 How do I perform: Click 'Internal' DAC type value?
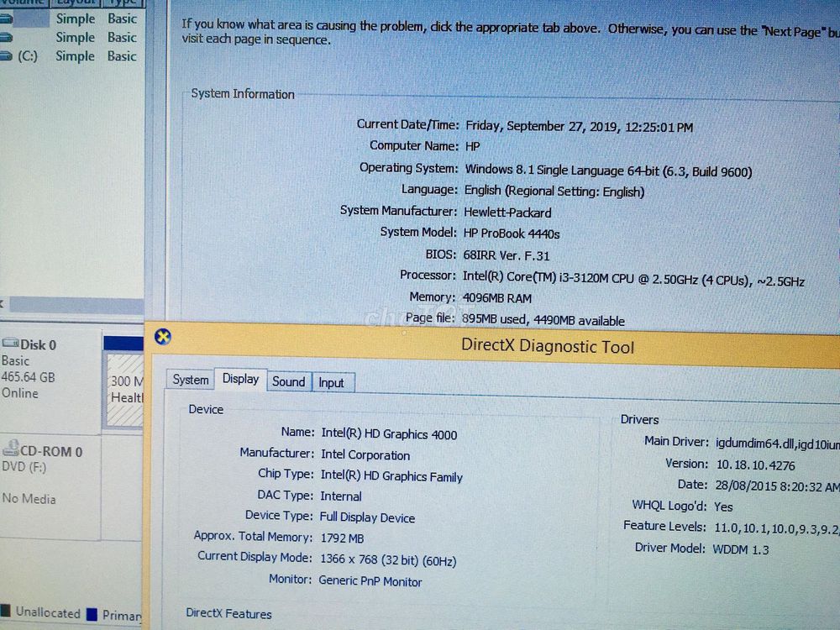coord(341,496)
